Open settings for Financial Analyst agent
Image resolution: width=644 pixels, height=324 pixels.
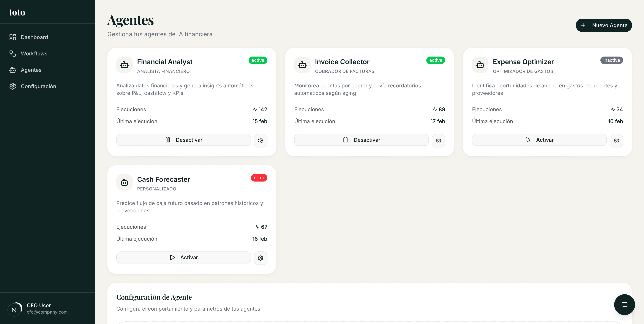[x=261, y=140]
